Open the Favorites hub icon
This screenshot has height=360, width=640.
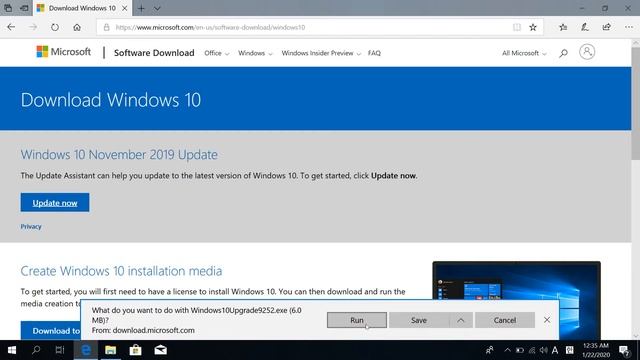click(x=563, y=27)
